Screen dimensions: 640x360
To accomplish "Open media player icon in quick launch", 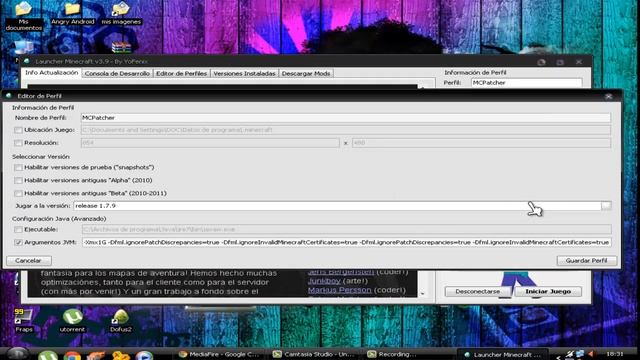I will [144, 356].
